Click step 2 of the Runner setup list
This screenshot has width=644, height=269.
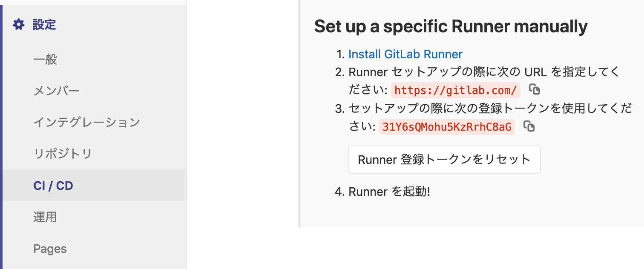tap(469, 81)
